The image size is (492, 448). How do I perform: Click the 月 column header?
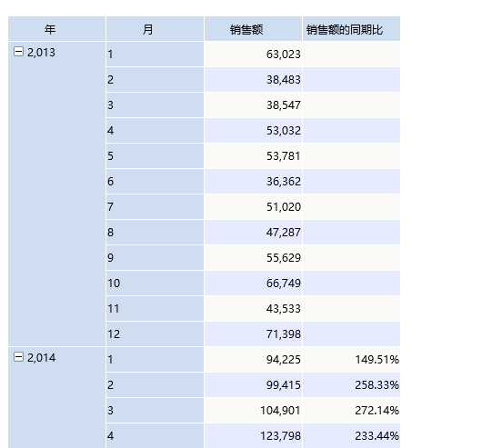(x=155, y=29)
